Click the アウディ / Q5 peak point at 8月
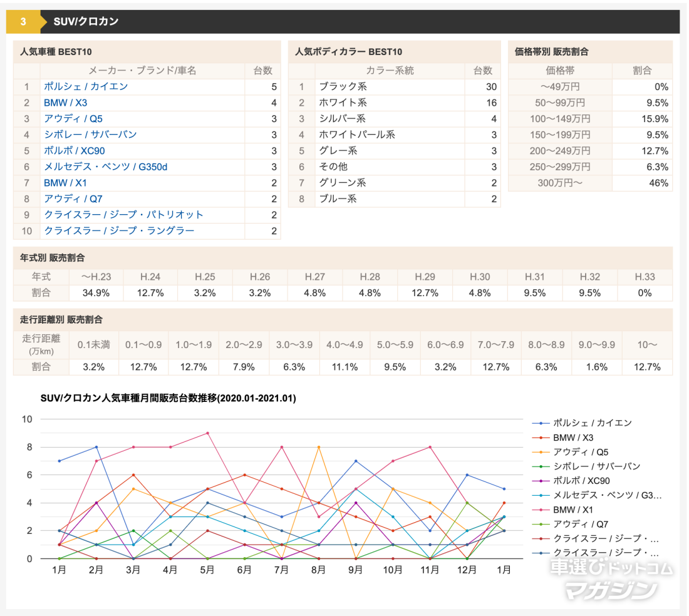 pos(319,447)
